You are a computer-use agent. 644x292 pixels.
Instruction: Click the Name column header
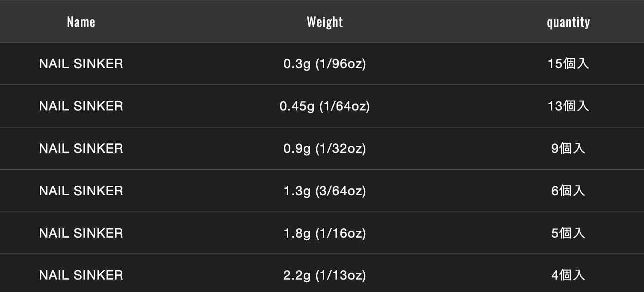(81, 22)
